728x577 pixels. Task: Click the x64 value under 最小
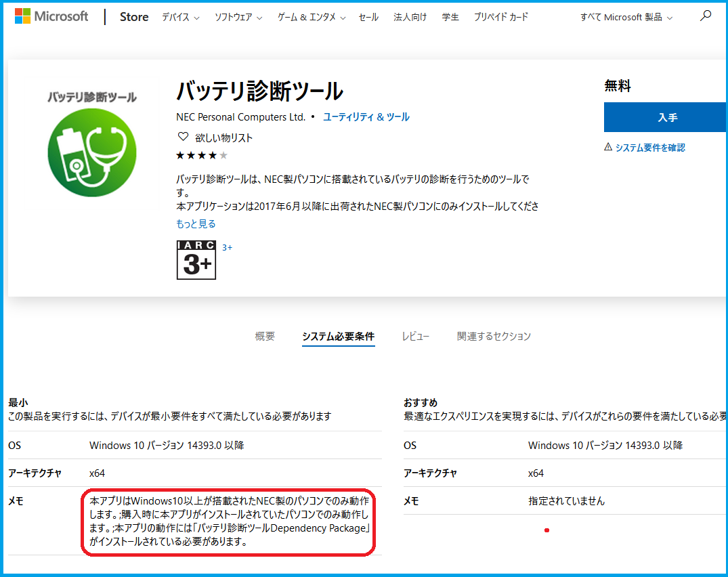pyautogui.click(x=97, y=473)
